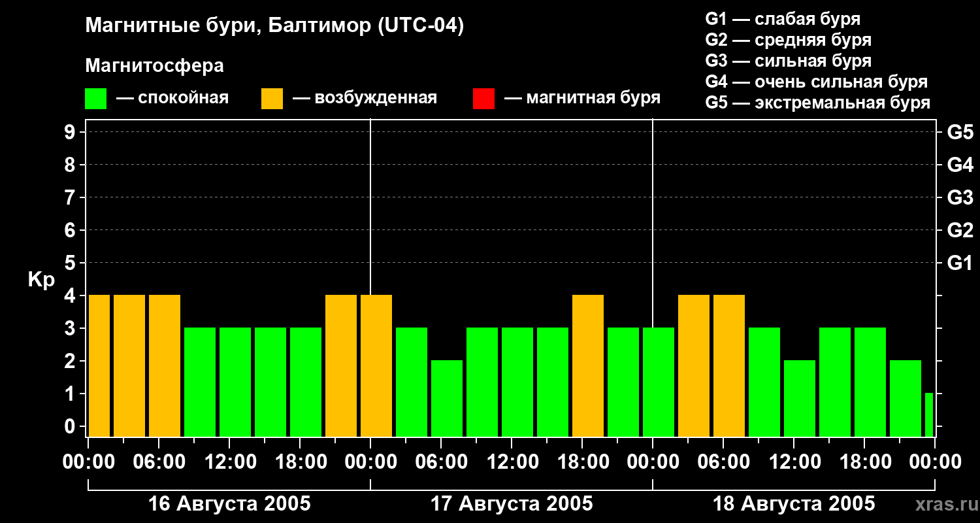Select the Kp 2 bar at 12:00 on 18 August
This screenshot has width=980, height=523.
[x=800, y=397]
